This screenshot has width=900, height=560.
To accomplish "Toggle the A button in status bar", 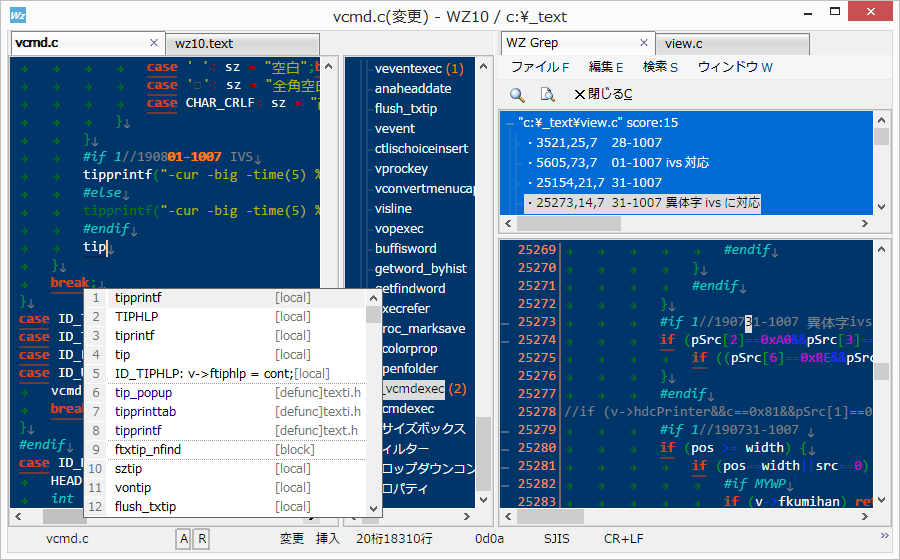I will click(184, 539).
